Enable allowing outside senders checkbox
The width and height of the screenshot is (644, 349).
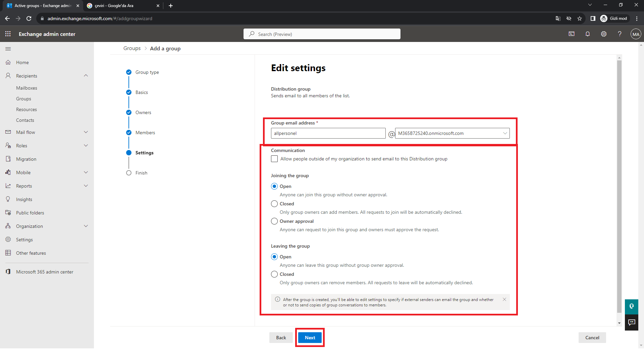click(274, 159)
